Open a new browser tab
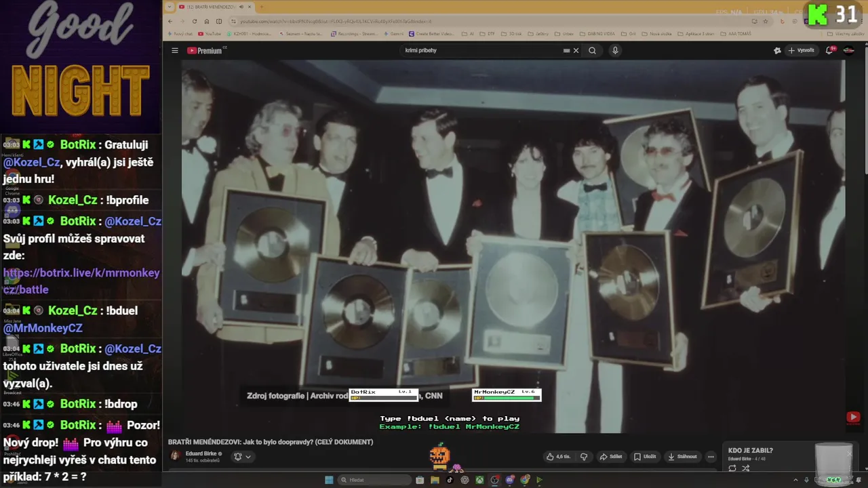Screen dimensions: 868x488 tap(262, 7)
